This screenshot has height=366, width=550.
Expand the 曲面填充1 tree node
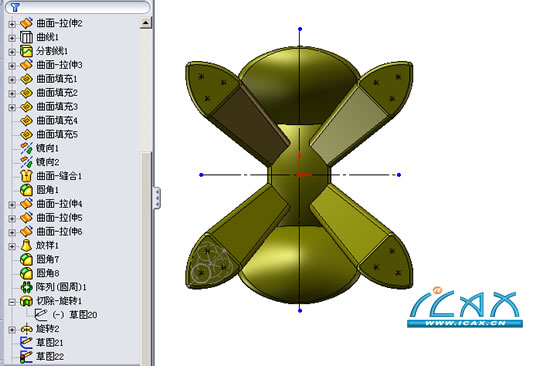pyautogui.click(x=12, y=79)
